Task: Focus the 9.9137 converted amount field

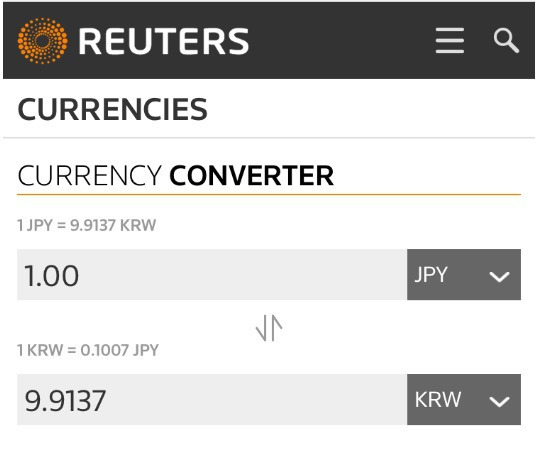Action: [x=212, y=400]
